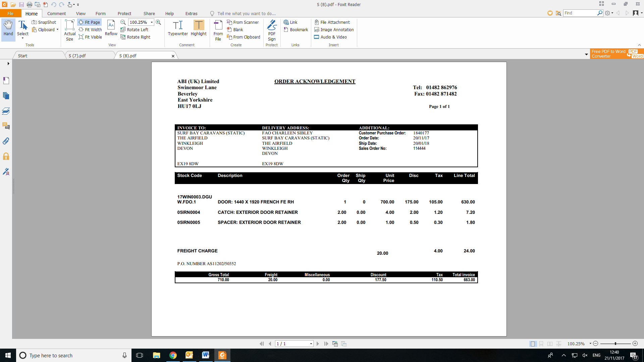Open the page number dropdown at bottom
Image resolution: width=644 pixels, height=362 pixels.
(311, 344)
